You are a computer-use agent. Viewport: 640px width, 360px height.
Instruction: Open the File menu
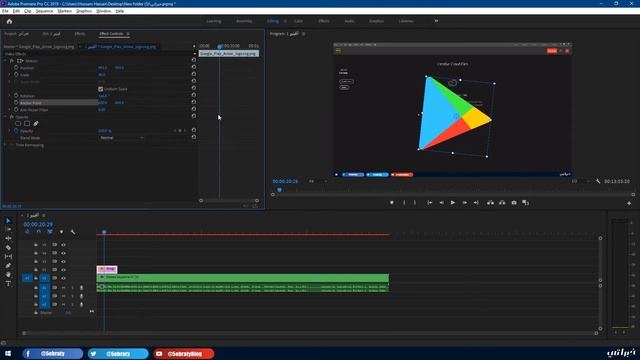(x=5, y=11)
